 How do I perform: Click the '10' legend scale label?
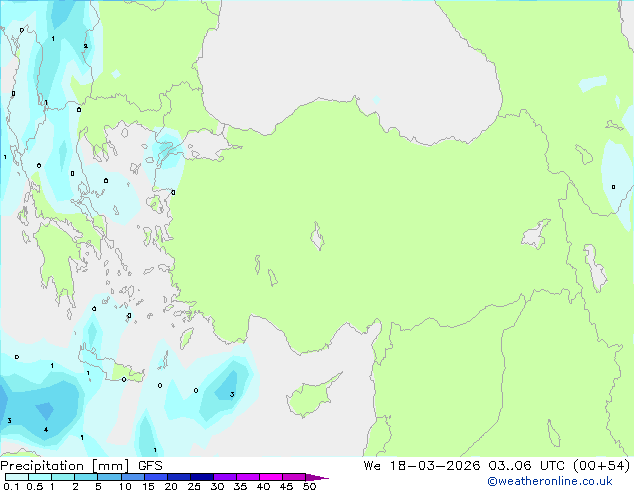pyautogui.click(x=125, y=486)
